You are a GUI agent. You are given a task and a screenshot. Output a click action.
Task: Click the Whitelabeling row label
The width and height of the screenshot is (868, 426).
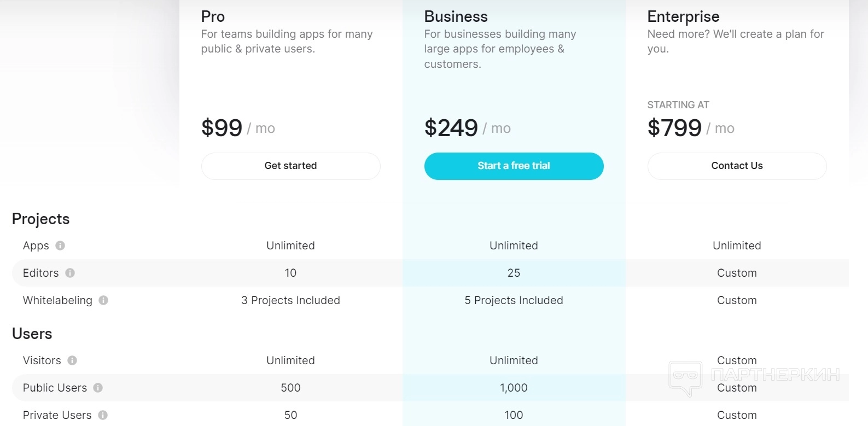point(57,300)
